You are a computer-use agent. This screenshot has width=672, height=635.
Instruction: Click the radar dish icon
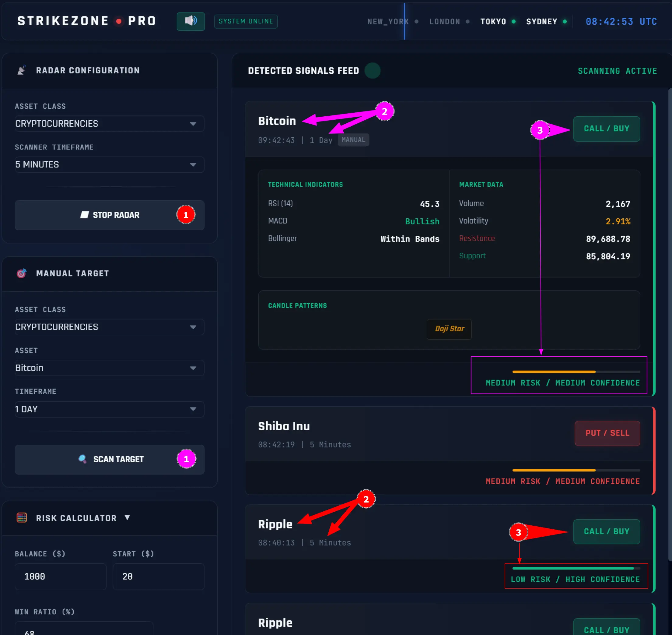click(22, 70)
